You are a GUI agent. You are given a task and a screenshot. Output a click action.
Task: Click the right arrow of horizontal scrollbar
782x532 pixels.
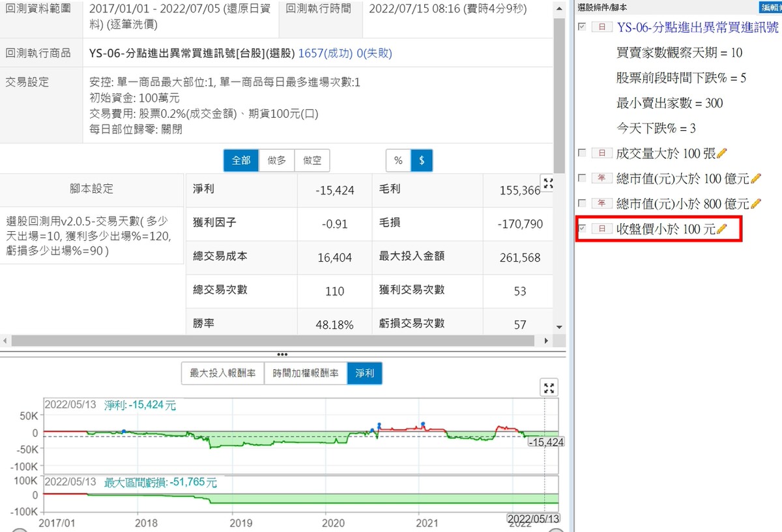point(546,341)
